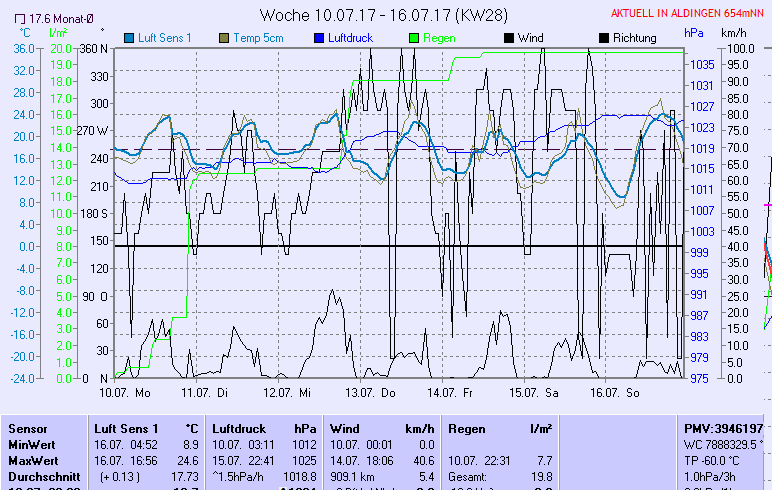Click the Luftdruck column header in table
The height and width of the screenshot is (490, 772).
(x=238, y=428)
